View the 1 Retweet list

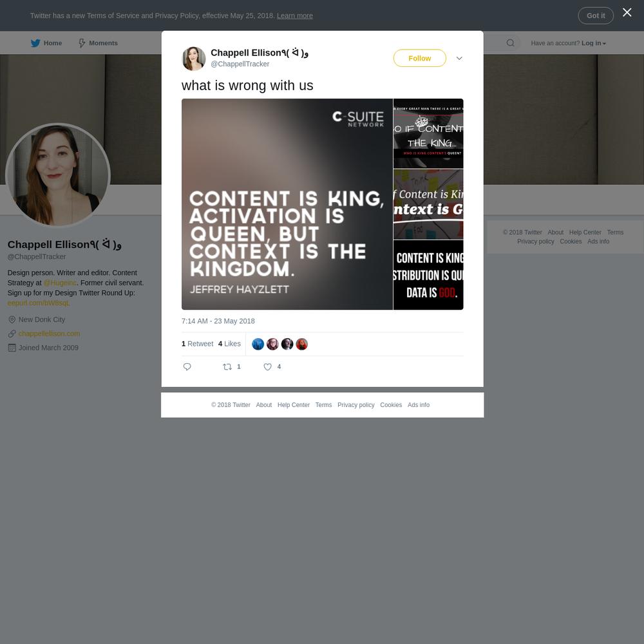(x=197, y=344)
